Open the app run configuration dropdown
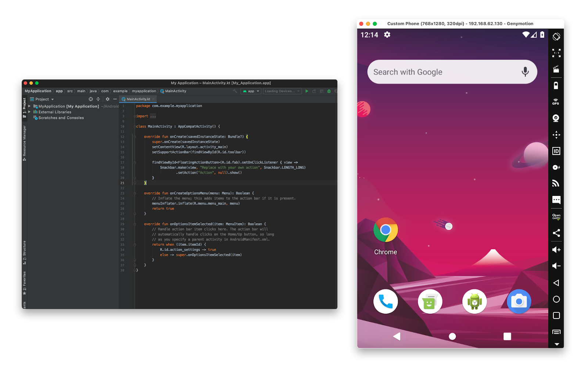This screenshot has width=588, height=380. tap(251, 91)
